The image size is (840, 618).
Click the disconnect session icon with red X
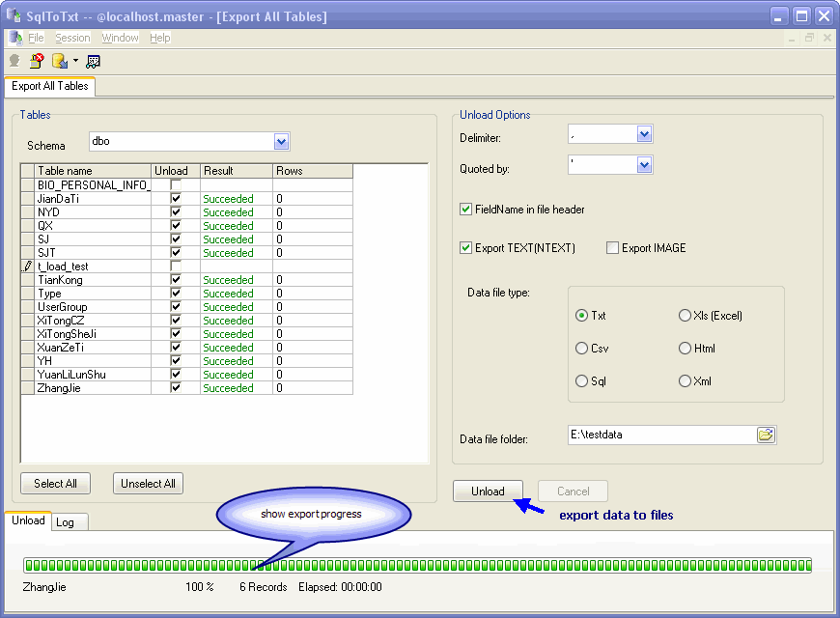[37, 61]
